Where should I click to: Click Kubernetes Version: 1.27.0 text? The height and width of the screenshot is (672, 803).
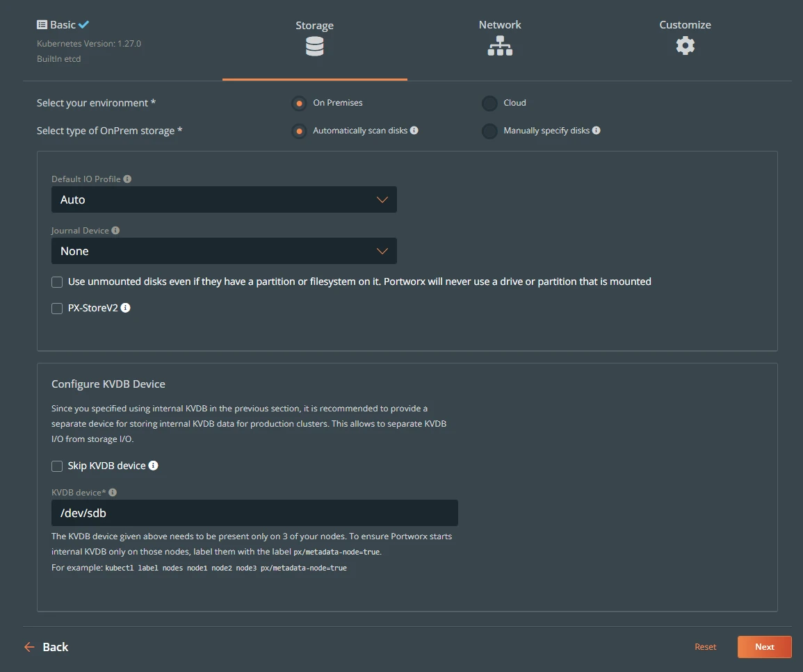pyautogui.click(x=88, y=44)
